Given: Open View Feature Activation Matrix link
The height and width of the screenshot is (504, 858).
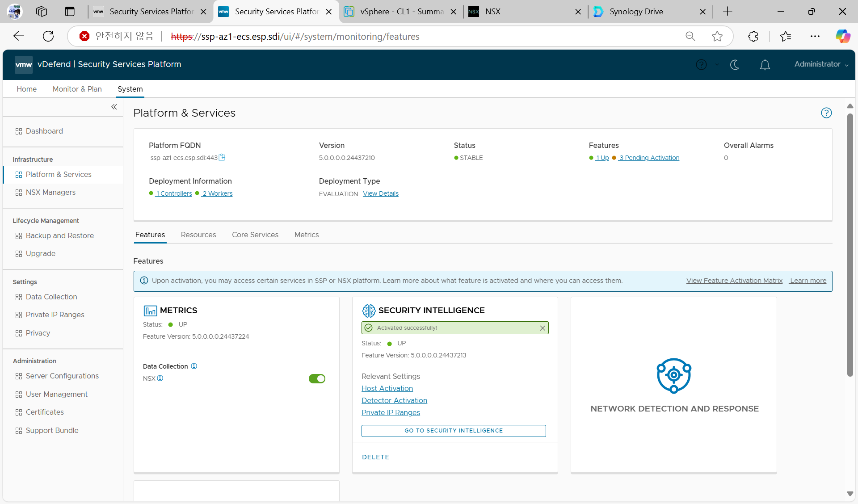Looking at the screenshot, I should tap(734, 281).
